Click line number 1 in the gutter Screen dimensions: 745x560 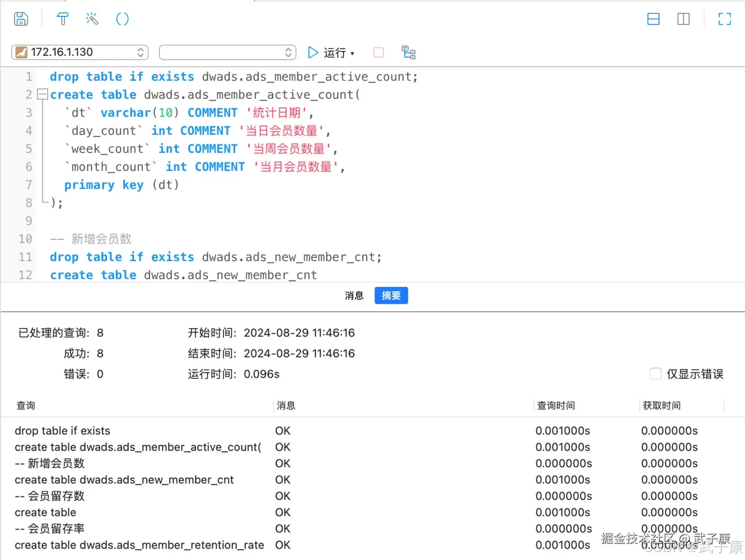pyautogui.click(x=29, y=77)
